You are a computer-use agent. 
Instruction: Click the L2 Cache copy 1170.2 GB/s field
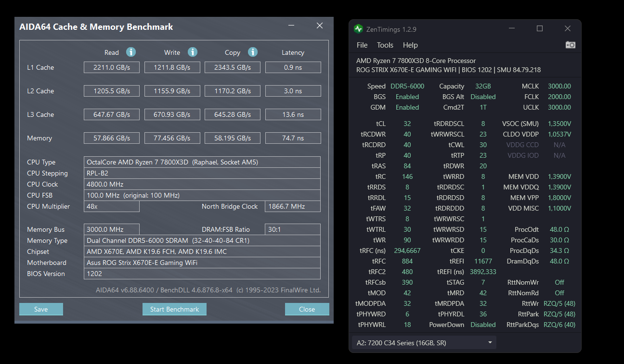coord(233,91)
